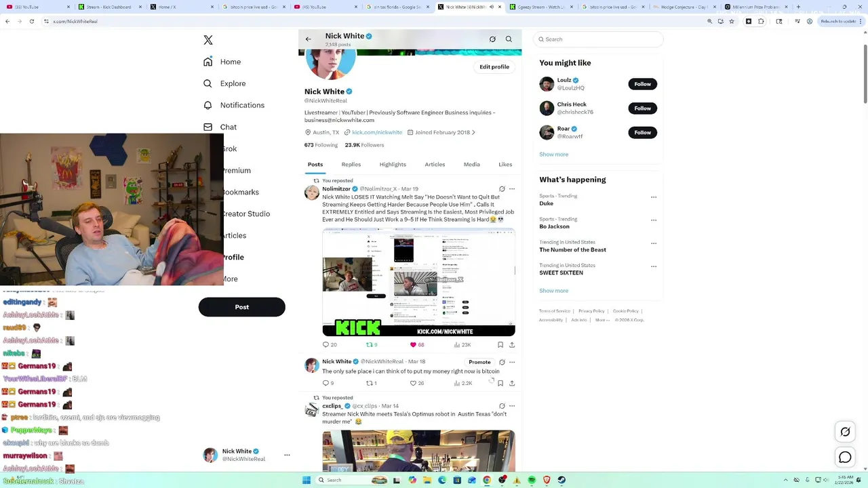Click Show more under You might like
This screenshot has height=488, width=868.
(553, 155)
